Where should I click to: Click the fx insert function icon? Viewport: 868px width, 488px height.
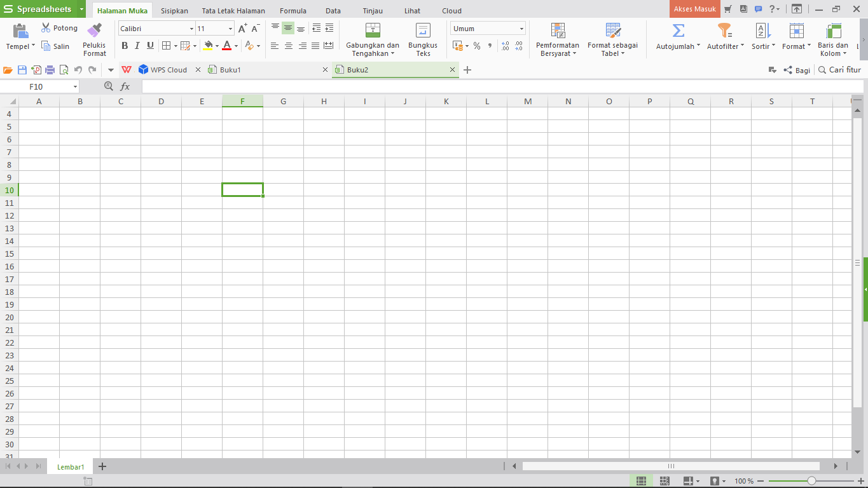[125, 86]
